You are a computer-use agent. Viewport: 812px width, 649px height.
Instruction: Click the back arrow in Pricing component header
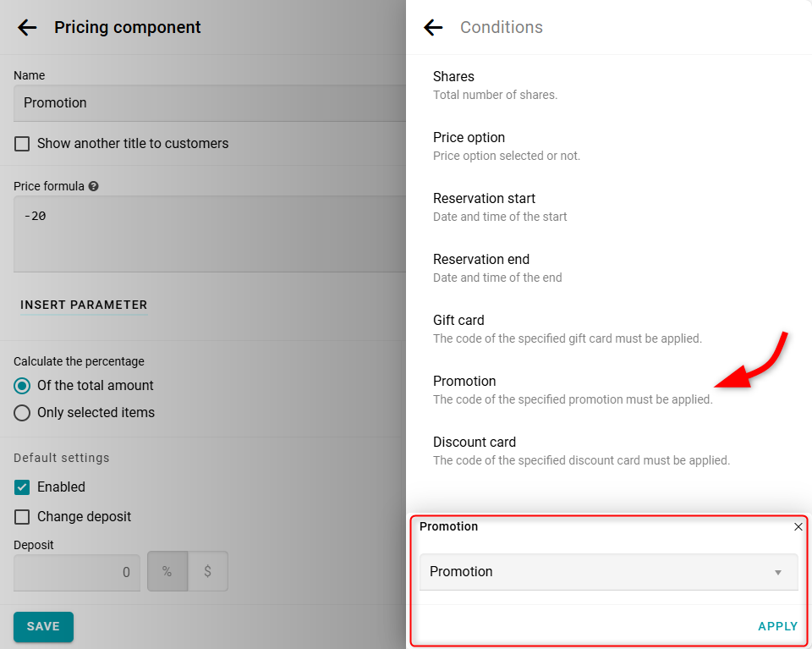(27, 27)
